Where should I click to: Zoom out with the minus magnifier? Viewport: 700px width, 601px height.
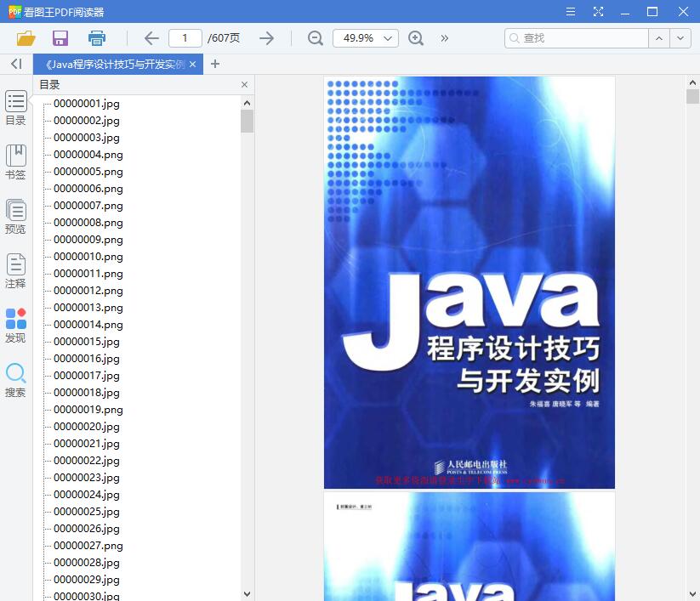point(316,38)
